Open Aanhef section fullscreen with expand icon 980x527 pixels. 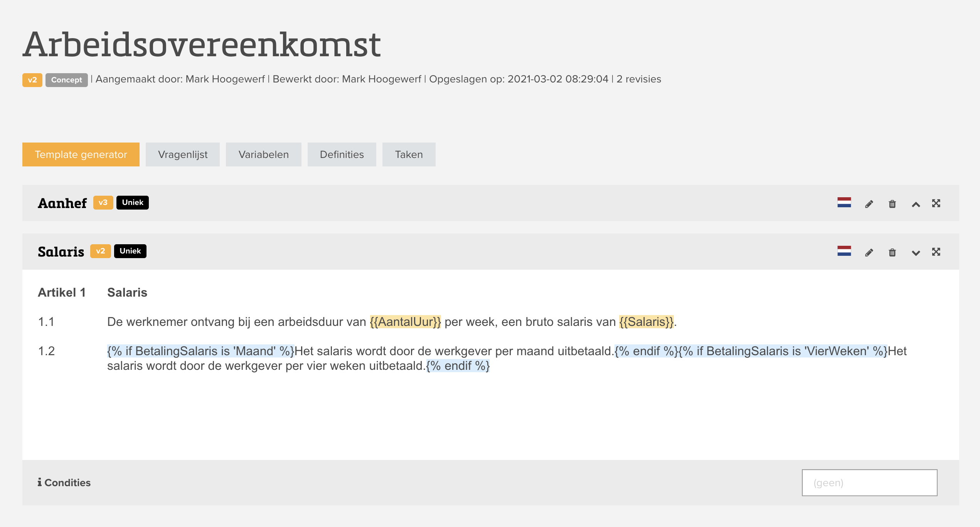[x=936, y=203]
